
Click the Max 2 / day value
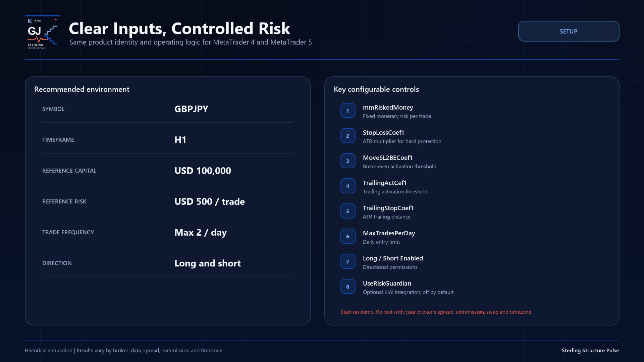coord(201,232)
